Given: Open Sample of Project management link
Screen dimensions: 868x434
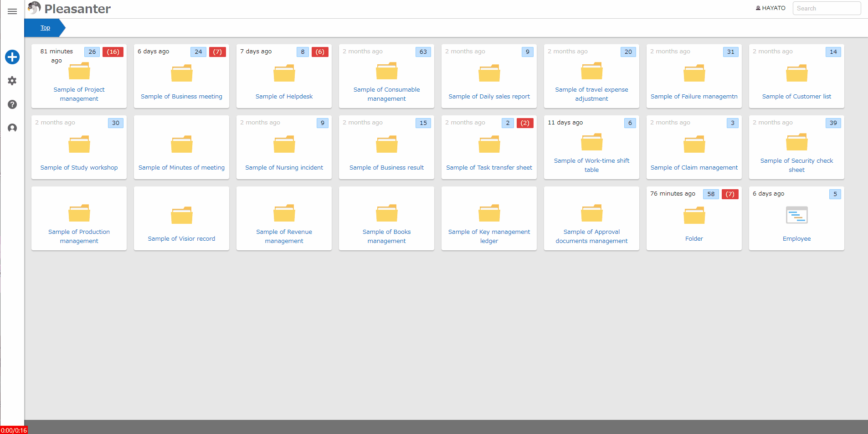Looking at the screenshot, I should (79, 94).
